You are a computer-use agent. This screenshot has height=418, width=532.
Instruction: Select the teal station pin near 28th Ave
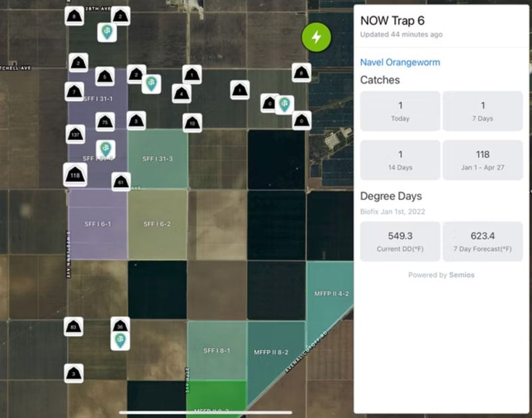click(x=108, y=31)
